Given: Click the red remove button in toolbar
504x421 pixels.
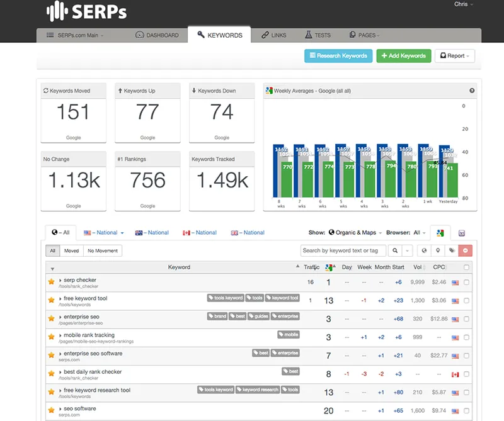Looking at the screenshot, I should coord(466,250).
